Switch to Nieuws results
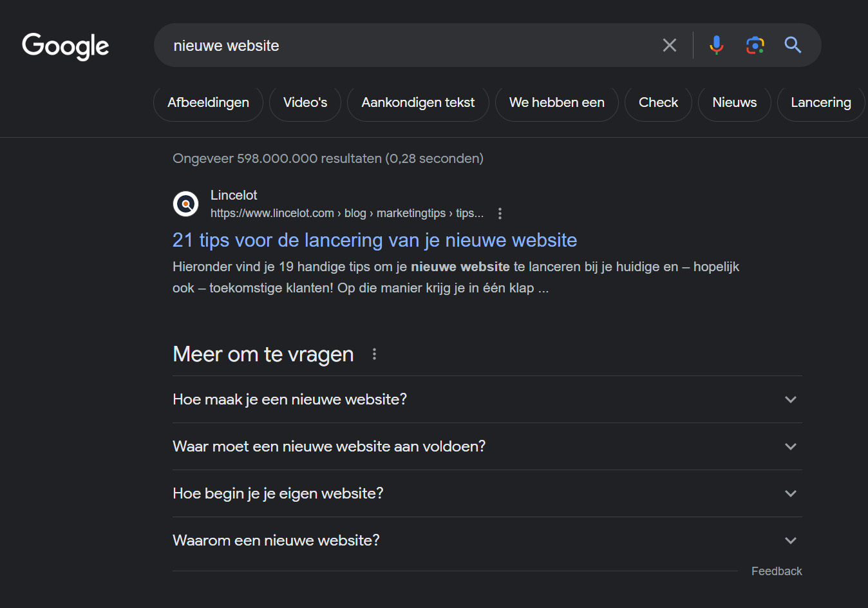 (x=734, y=102)
